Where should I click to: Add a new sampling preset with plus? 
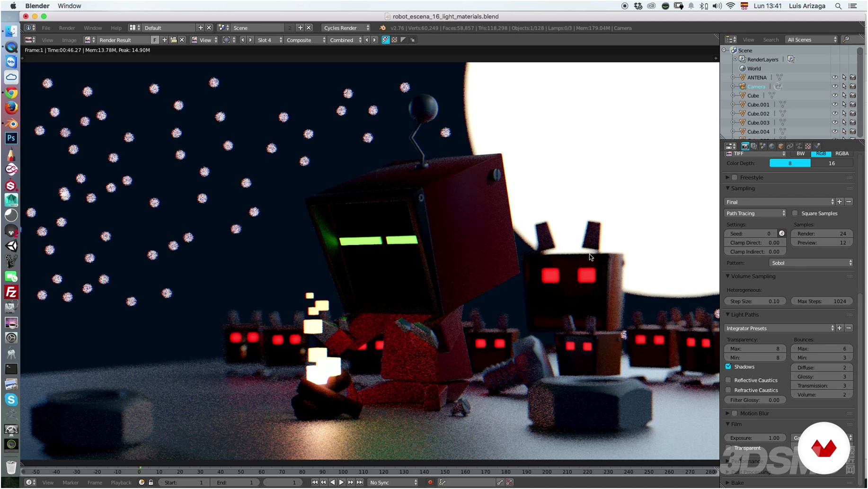click(840, 202)
